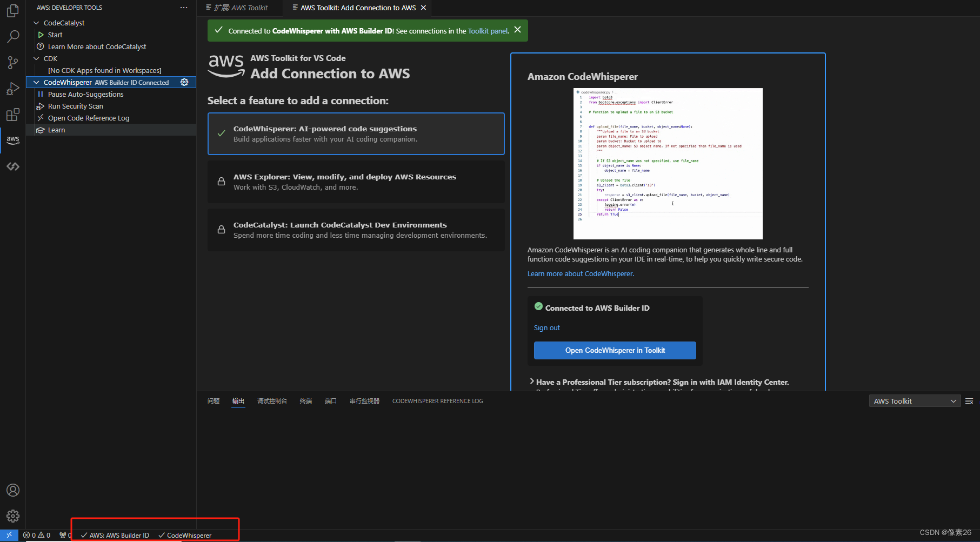Dismiss the Connected to CodeWhisperer notification
This screenshot has height=542, width=980.
pyautogui.click(x=518, y=30)
